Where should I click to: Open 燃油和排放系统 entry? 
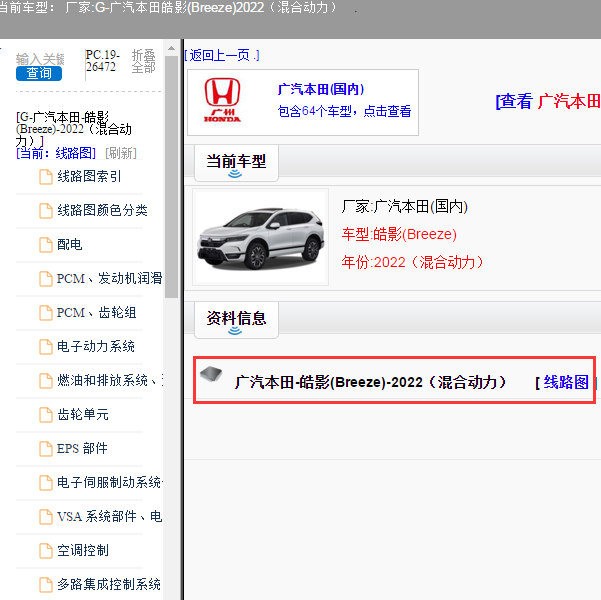[x=109, y=380]
